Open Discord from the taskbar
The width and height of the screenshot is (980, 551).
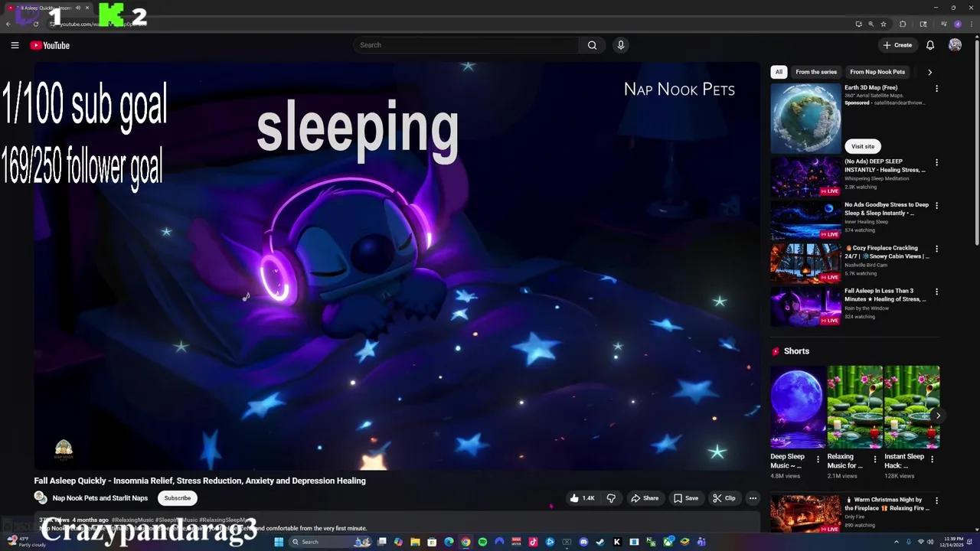tap(583, 542)
